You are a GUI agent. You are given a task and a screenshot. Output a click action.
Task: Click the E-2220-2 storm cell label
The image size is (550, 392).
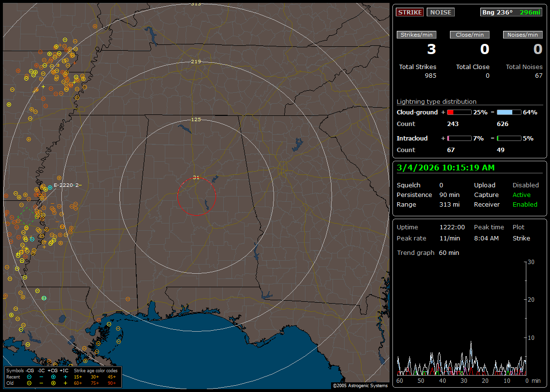point(67,185)
